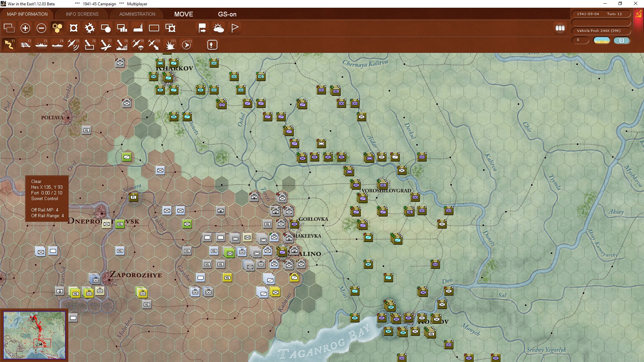Screen dimensions: 644x362
Task: Click the overlapping windows icon in toolbar
Action: point(9,28)
